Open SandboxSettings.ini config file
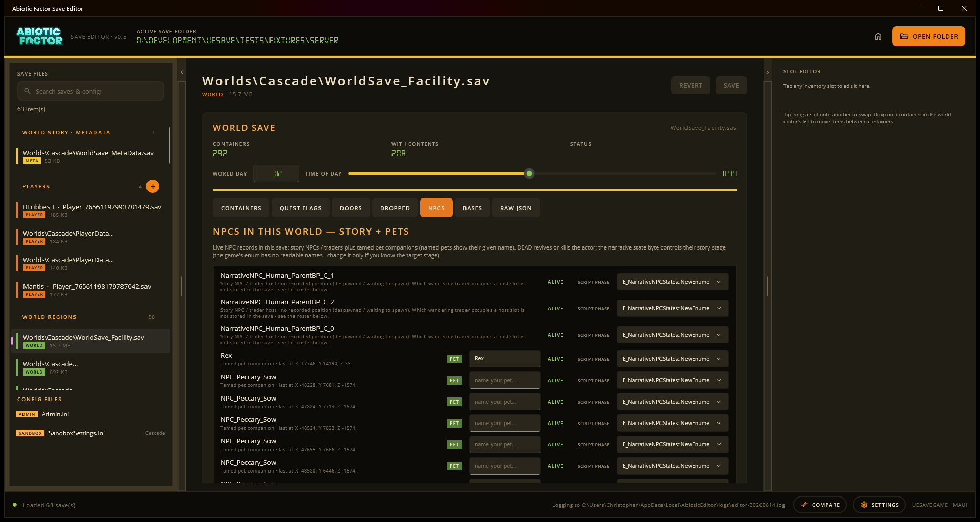This screenshot has width=980, height=522. click(92, 433)
